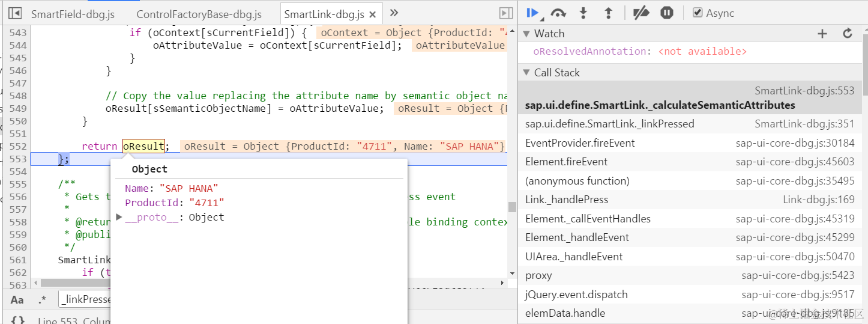
Task: Focus the _linkPressed search field
Action: click(85, 299)
